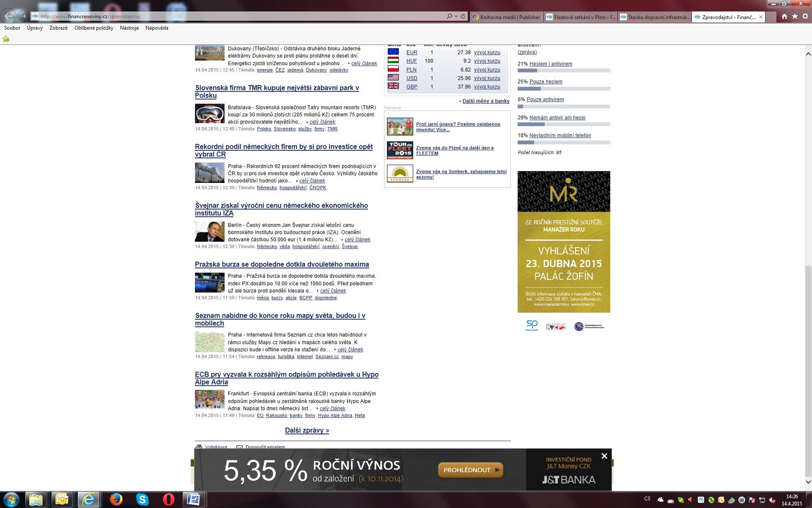This screenshot has height=508, width=812.
Task: Open the Outlook mail taskbar icon
Action: (62, 500)
